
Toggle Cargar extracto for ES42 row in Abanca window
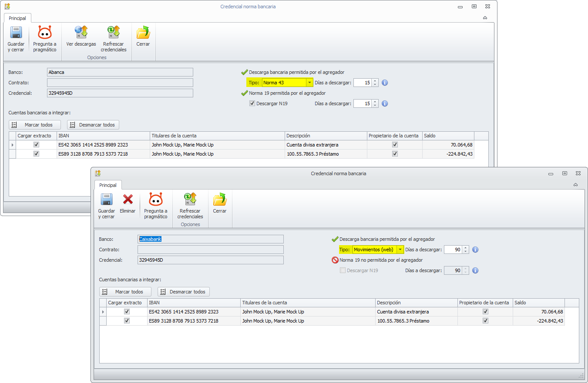[37, 145]
